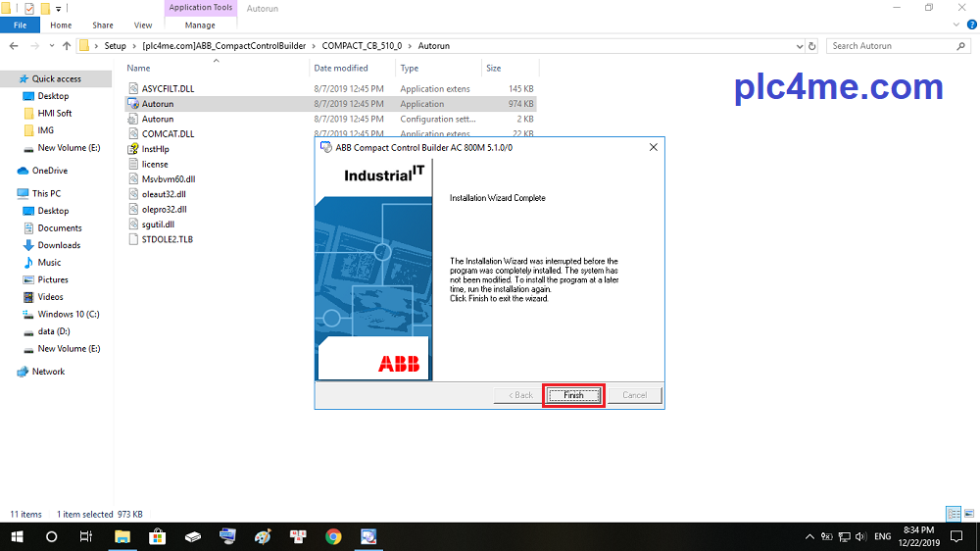Go back using the Explorer back arrow
Image resolution: width=980 pixels, height=551 pixels.
[x=14, y=46]
